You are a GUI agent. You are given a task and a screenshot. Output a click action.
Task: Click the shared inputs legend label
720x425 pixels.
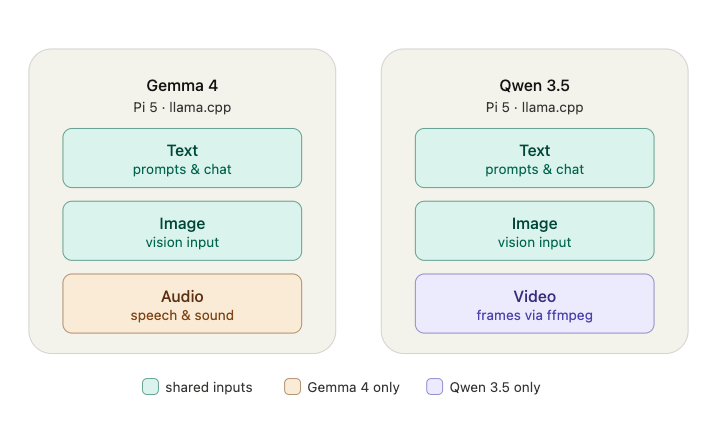209,387
